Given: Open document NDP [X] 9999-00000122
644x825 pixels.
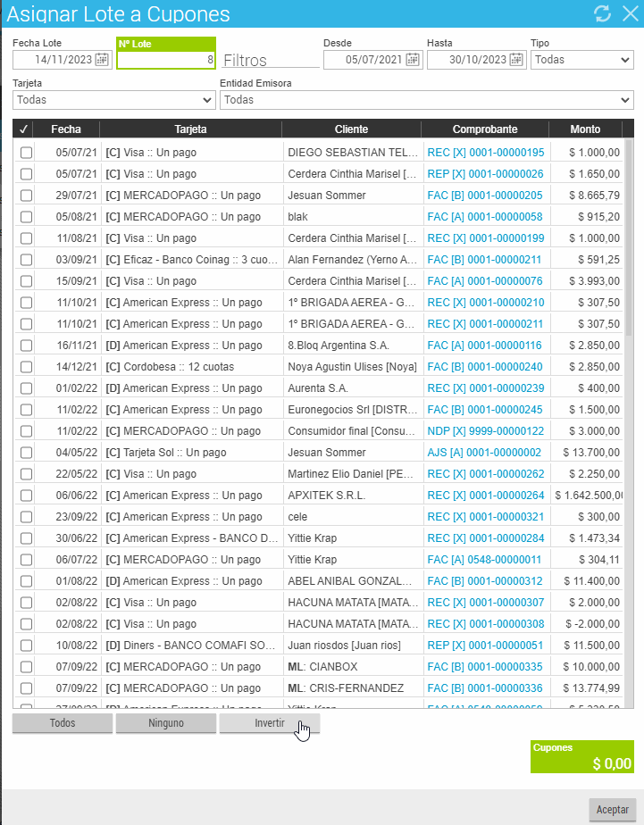Looking at the screenshot, I should point(486,431).
